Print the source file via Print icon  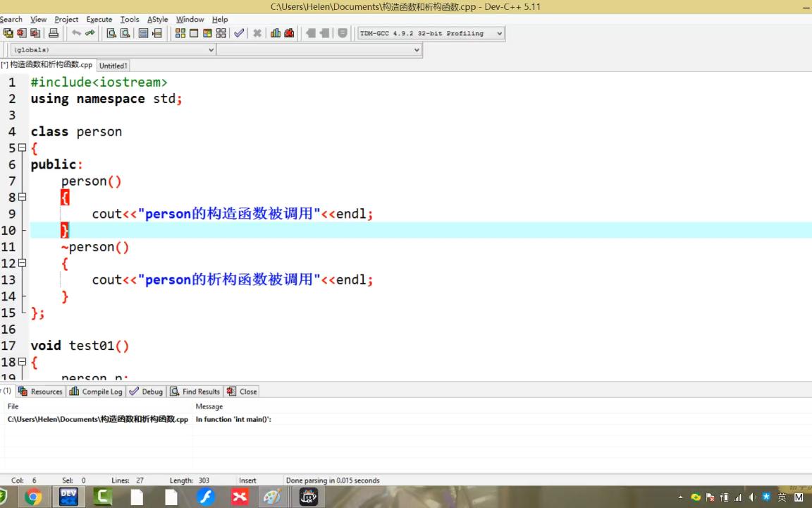54,33
